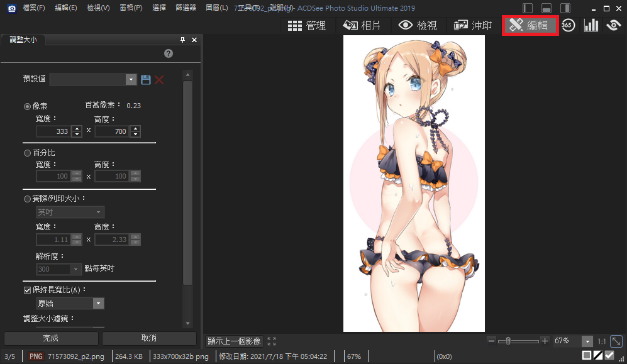Click the panel scrollbar up arrow
Screen dimensions: 627x364
pyautogui.click(x=187, y=75)
